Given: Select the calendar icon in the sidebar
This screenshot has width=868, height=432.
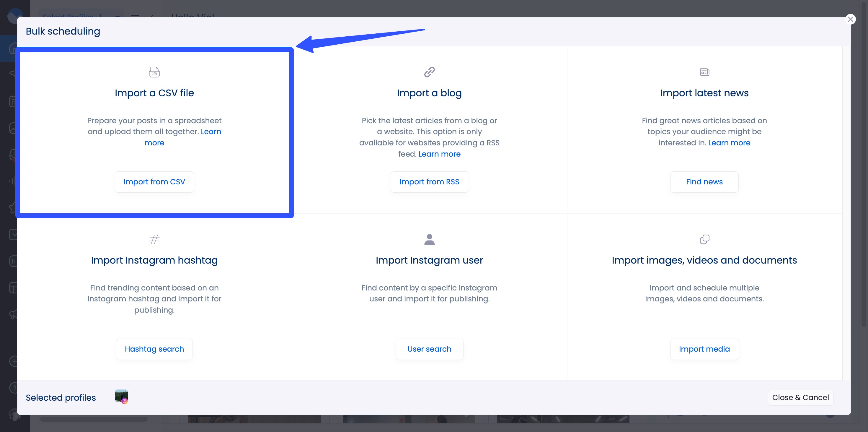Looking at the screenshot, I should tap(12, 101).
